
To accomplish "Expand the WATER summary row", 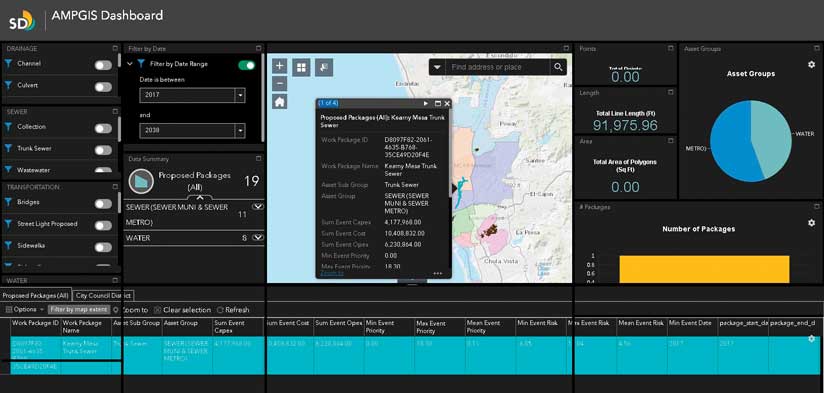I will [258, 237].
